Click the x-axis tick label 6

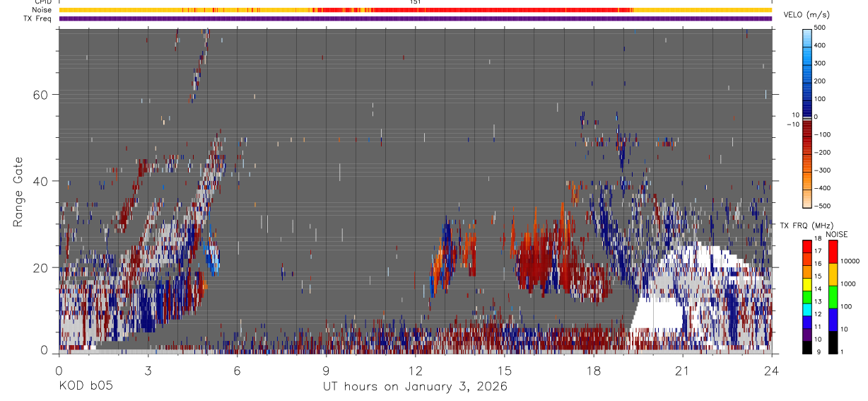[x=237, y=371]
